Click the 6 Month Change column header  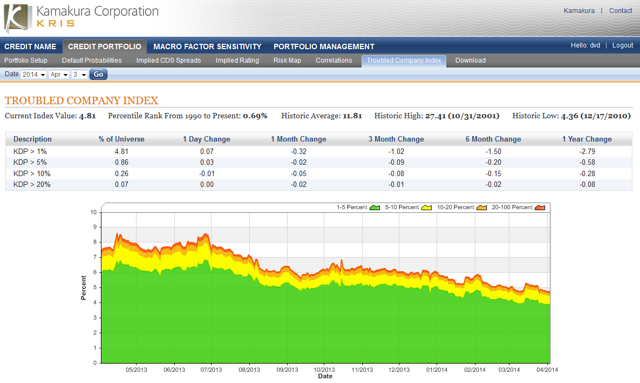[x=493, y=139]
